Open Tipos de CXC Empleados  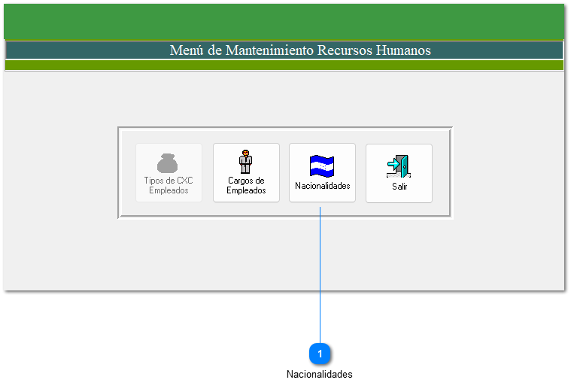[x=169, y=173]
